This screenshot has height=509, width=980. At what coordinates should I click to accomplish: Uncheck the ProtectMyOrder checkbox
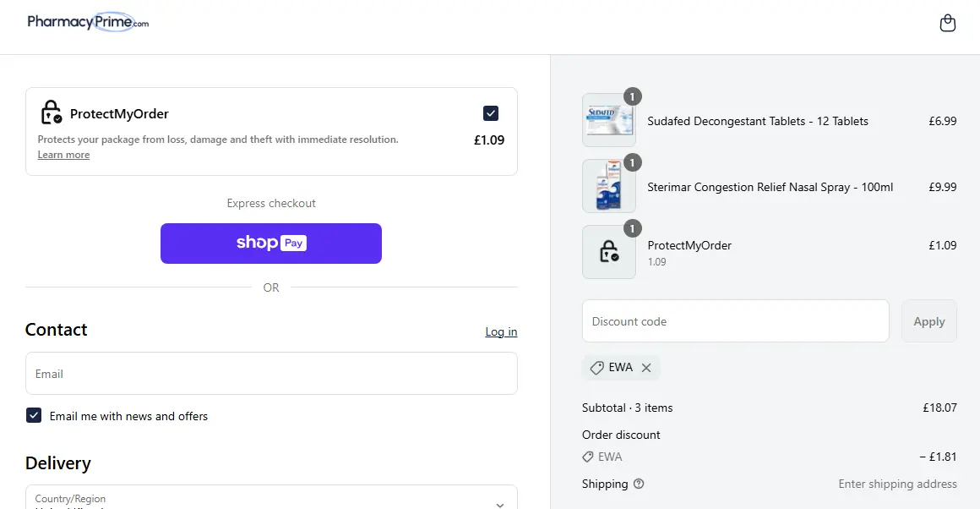click(491, 113)
